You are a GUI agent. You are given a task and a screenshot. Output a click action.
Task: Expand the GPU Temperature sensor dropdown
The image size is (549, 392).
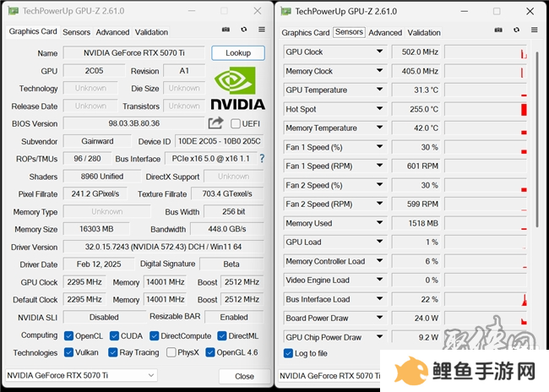point(379,90)
